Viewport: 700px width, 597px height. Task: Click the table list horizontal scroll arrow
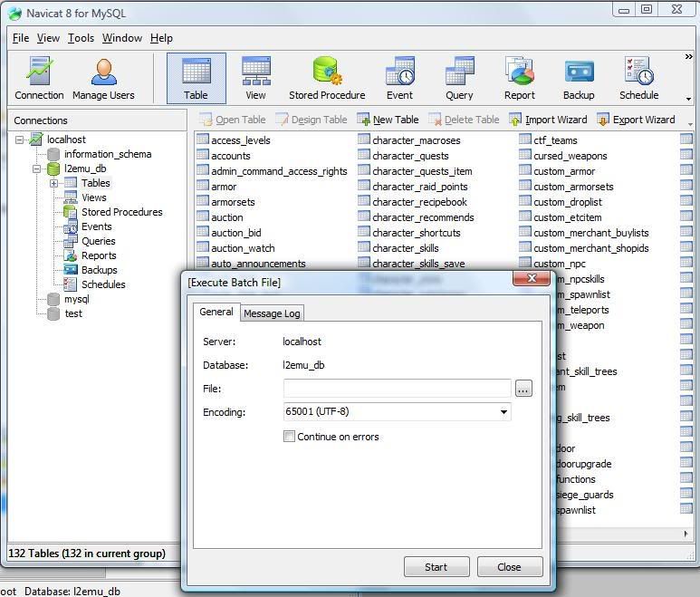686,534
